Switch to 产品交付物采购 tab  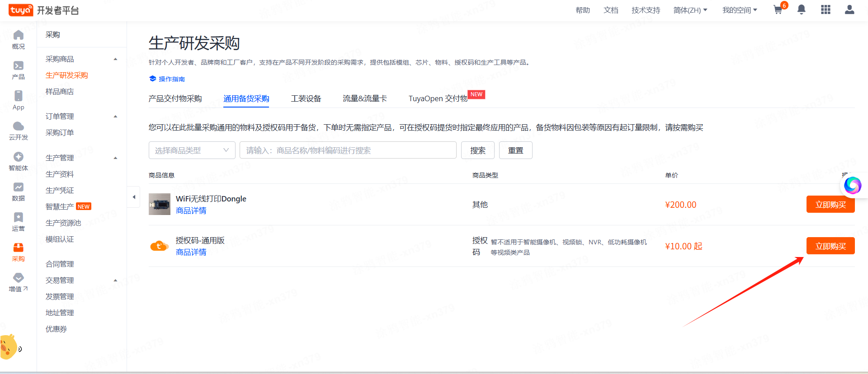175,98
